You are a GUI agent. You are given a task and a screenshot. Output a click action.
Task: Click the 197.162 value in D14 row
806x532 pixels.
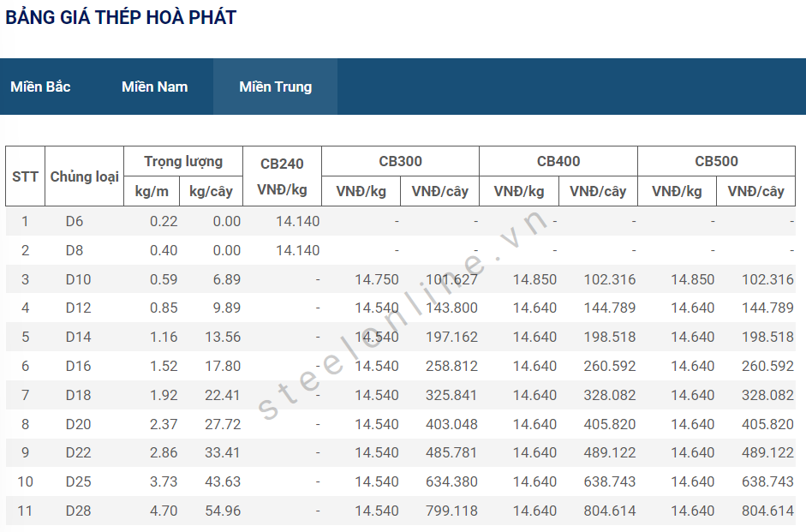pos(451,338)
